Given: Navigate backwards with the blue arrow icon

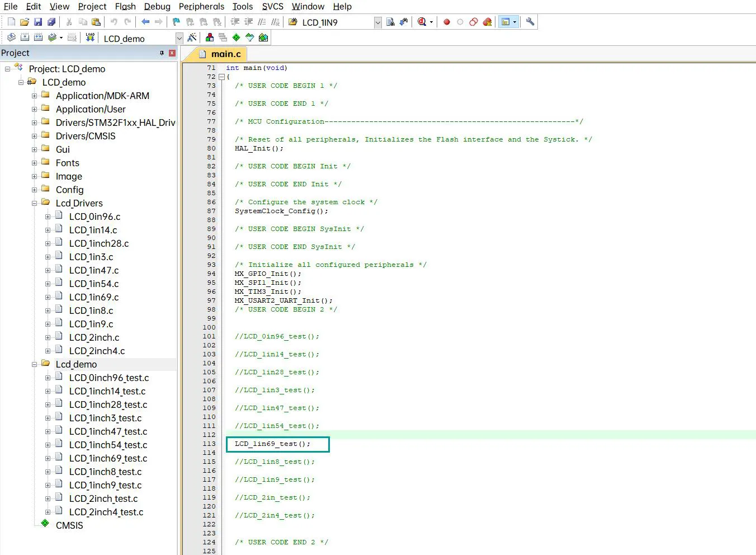Looking at the screenshot, I should (x=145, y=22).
